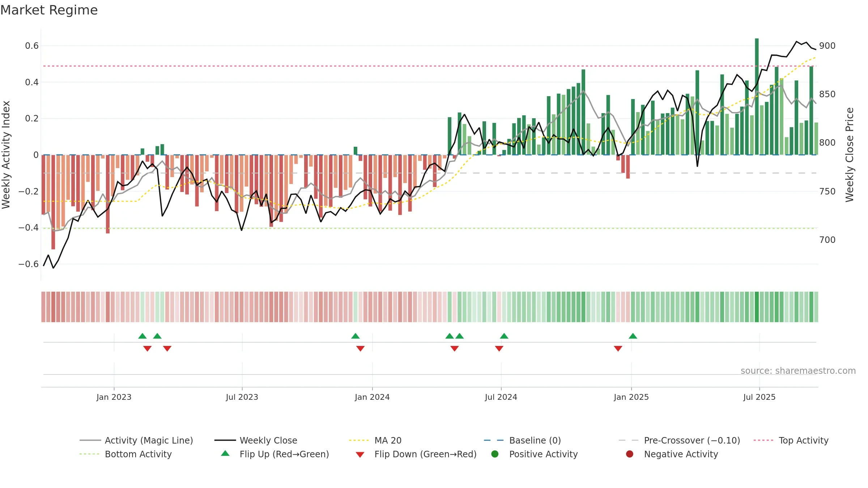Click the Jan 2025 x-axis label
This screenshot has width=868, height=488.
631,397
